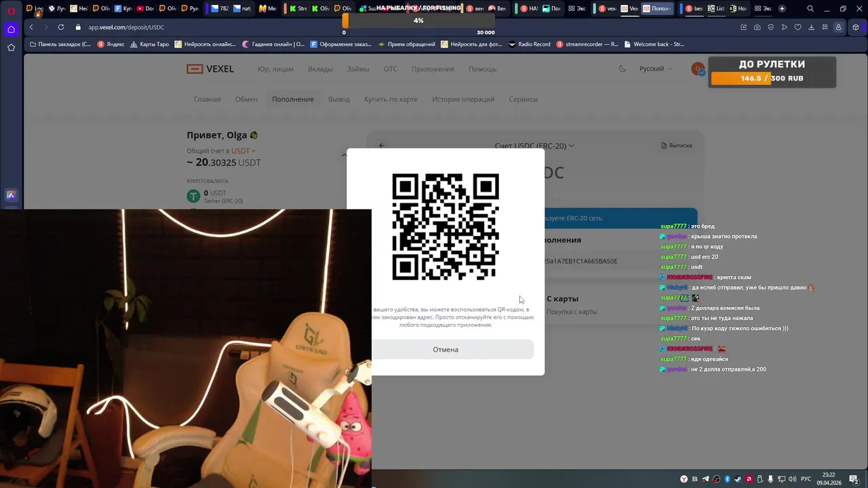
Task: Open the Сервисы tab
Action: coord(524,99)
